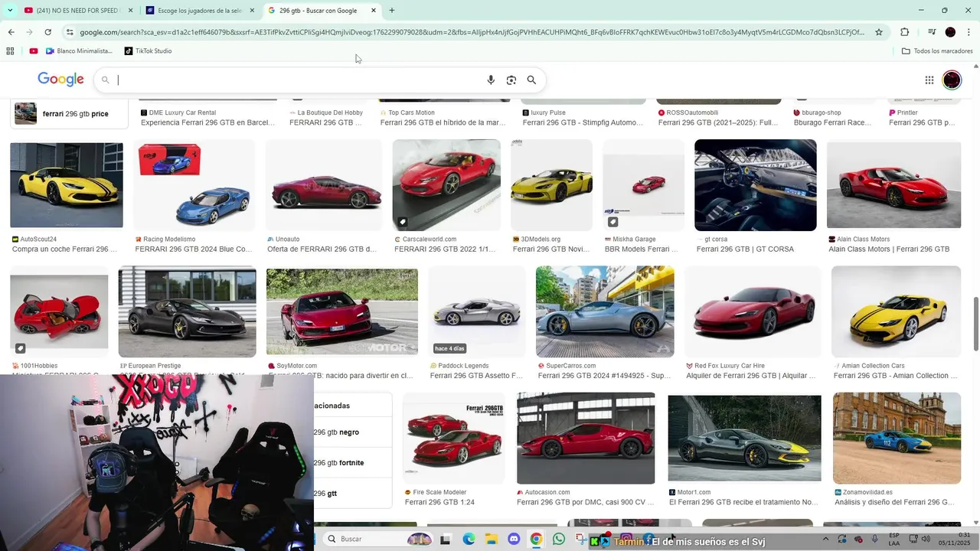This screenshot has height=551, width=980.
Task: Open the Chrome three-dot menu
Action: [969, 32]
